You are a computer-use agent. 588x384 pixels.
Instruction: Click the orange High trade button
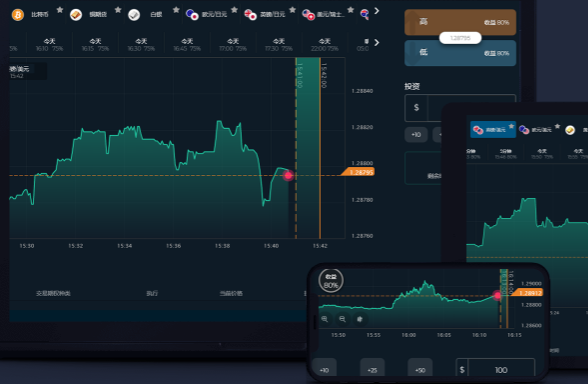tap(460, 22)
